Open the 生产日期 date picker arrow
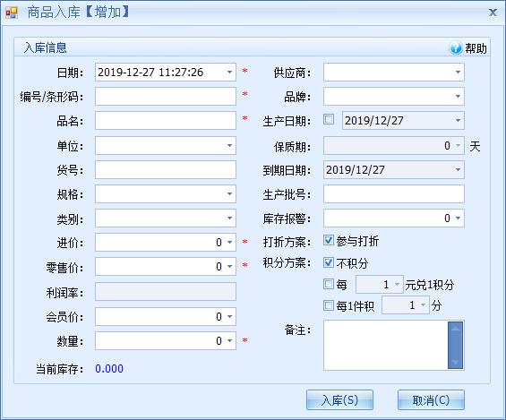Viewport: 506px width, 420px height. [x=458, y=120]
